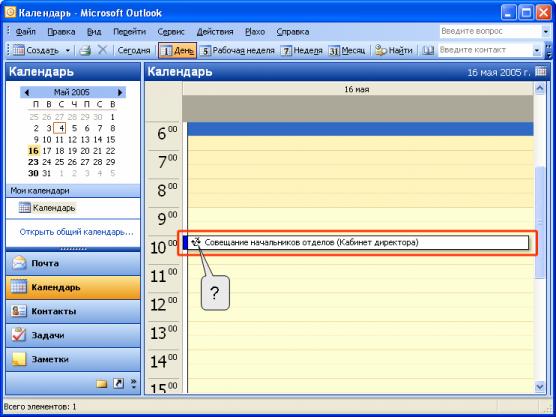
Task: Open the Перейти menu
Action: point(129,32)
